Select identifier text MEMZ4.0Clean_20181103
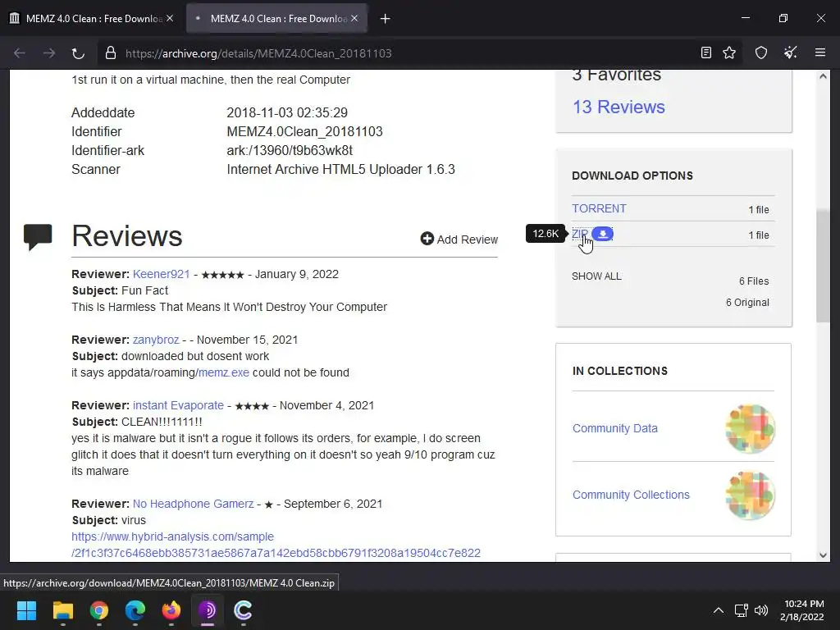 (x=305, y=132)
